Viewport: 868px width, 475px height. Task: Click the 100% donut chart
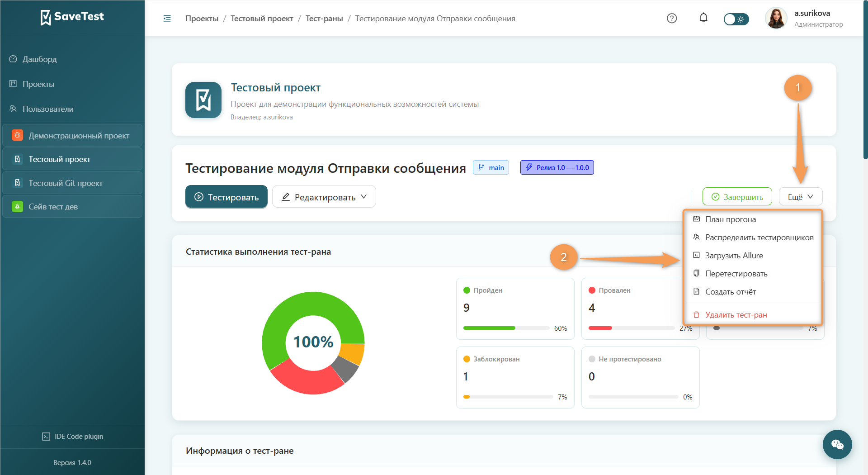pyautogui.click(x=313, y=343)
